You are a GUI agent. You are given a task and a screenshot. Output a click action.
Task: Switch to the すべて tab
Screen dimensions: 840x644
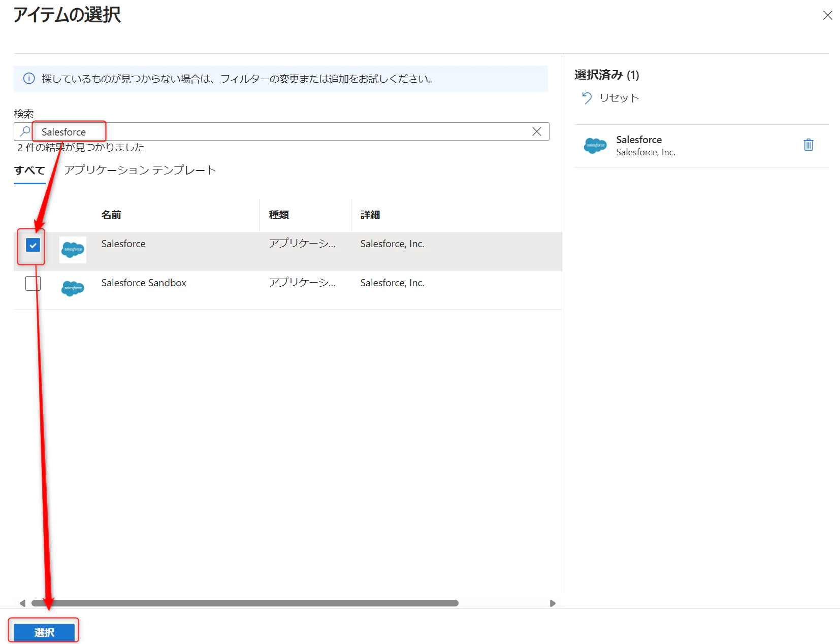[29, 171]
